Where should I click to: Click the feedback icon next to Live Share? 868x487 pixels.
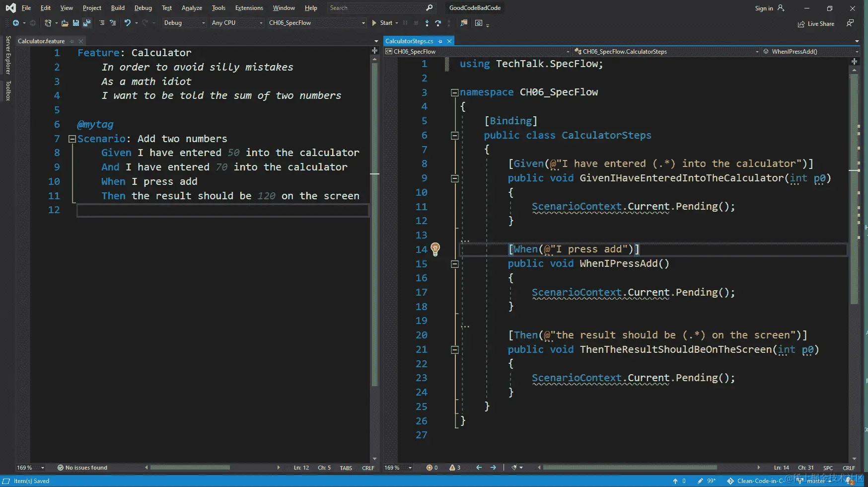(x=850, y=23)
